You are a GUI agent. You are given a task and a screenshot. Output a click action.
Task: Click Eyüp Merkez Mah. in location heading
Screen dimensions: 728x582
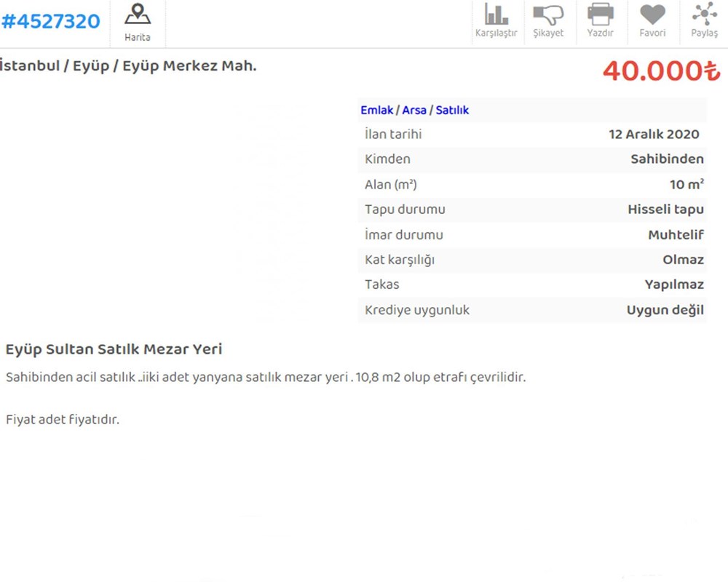tap(189, 66)
